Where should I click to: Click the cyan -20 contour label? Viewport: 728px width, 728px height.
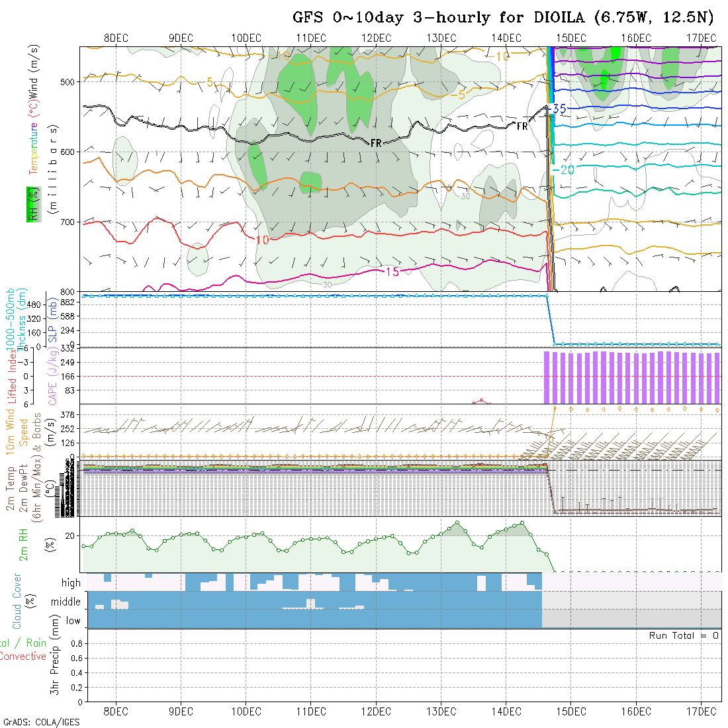click(566, 170)
